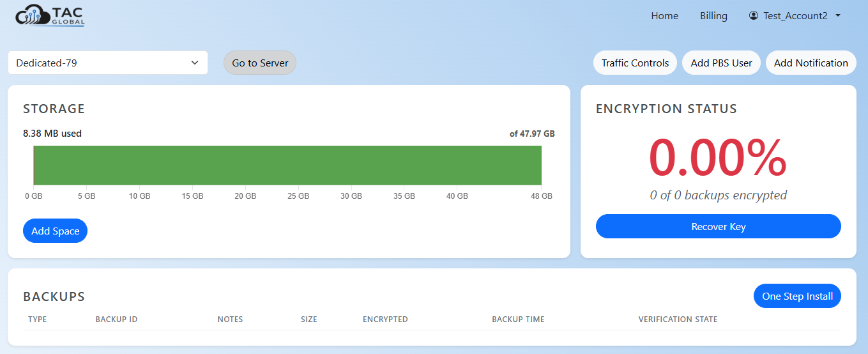Click the Go to Server button
This screenshot has height=354, width=868.
(x=260, y=63)
